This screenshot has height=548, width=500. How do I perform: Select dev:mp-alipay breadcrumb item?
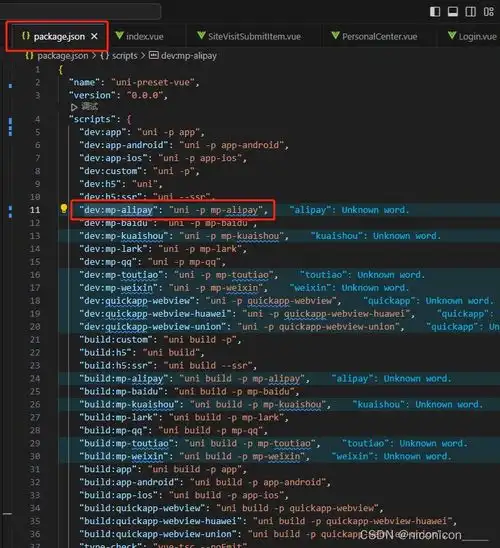point(189,56)
